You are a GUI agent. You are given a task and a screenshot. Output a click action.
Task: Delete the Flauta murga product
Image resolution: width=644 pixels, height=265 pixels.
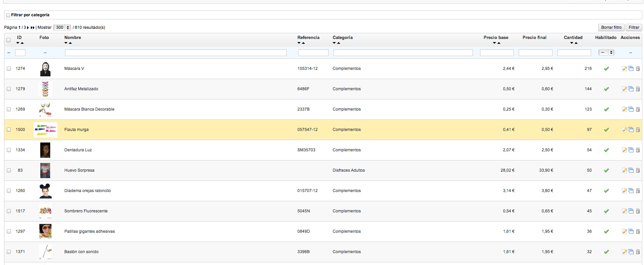tap(638, 130)
